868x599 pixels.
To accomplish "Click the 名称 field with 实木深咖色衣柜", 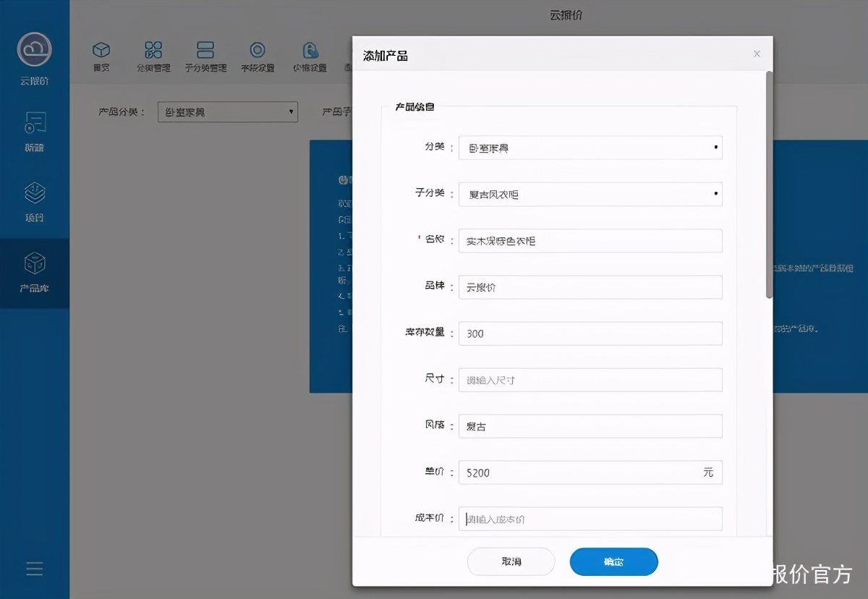I will coord(590,240).
